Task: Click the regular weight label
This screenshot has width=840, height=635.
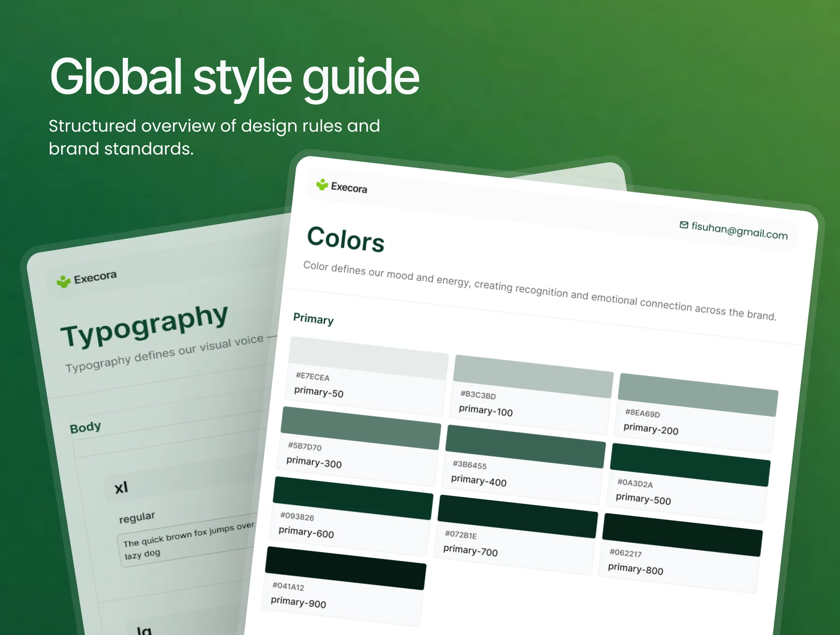Action: 137,517
